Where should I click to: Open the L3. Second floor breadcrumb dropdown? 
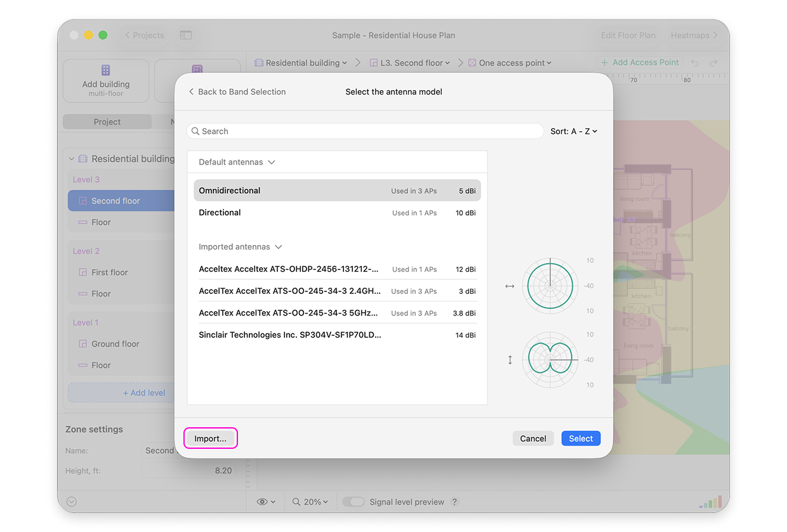[409, 63]
